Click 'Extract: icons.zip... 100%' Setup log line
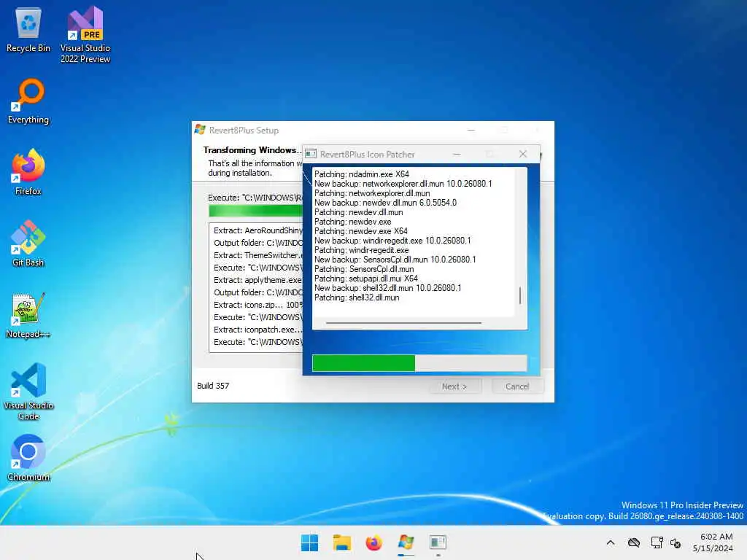Viewport: 747px width, 560px height. 258,305
